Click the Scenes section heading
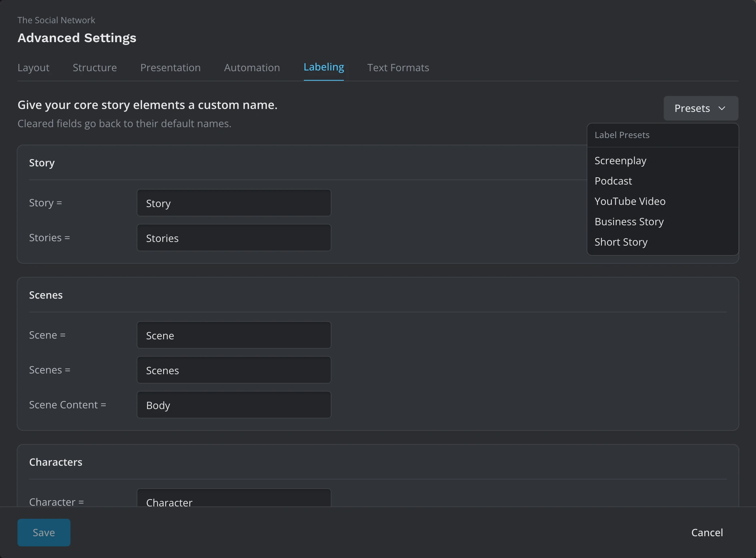The height and width of the screenshot is (558, 756). [x=46, y=295]
